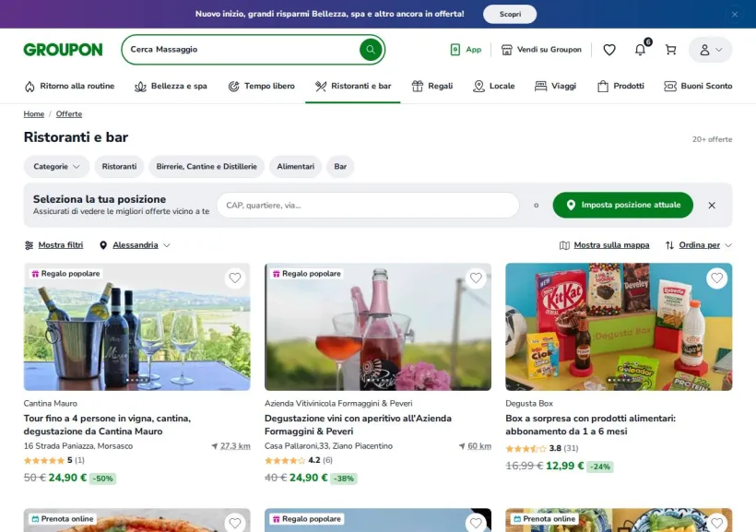Favorite the pizza deal heart in bottom row

pyautogui.click(x=235, y=523)
